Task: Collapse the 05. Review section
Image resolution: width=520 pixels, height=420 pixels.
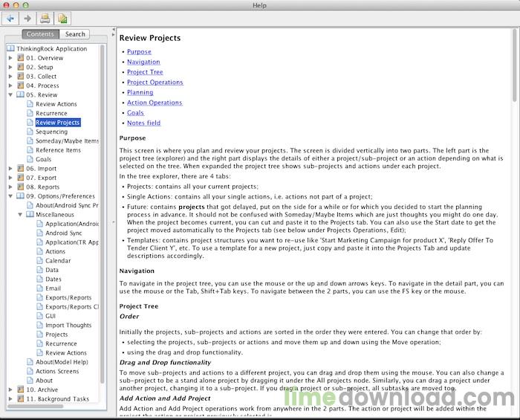Action: coord(10,95)
